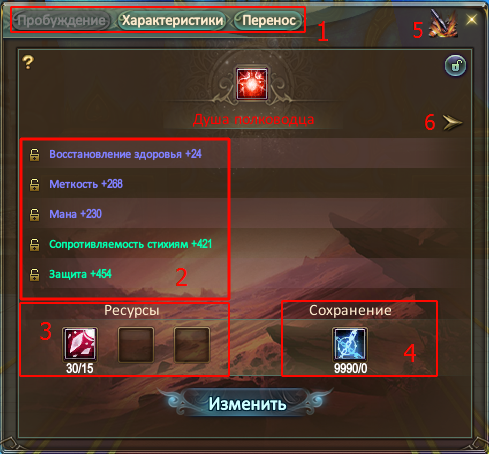
Task: Click the red Душа полководца soul icon
Action: pyautogui.click(x=252, y=84)
